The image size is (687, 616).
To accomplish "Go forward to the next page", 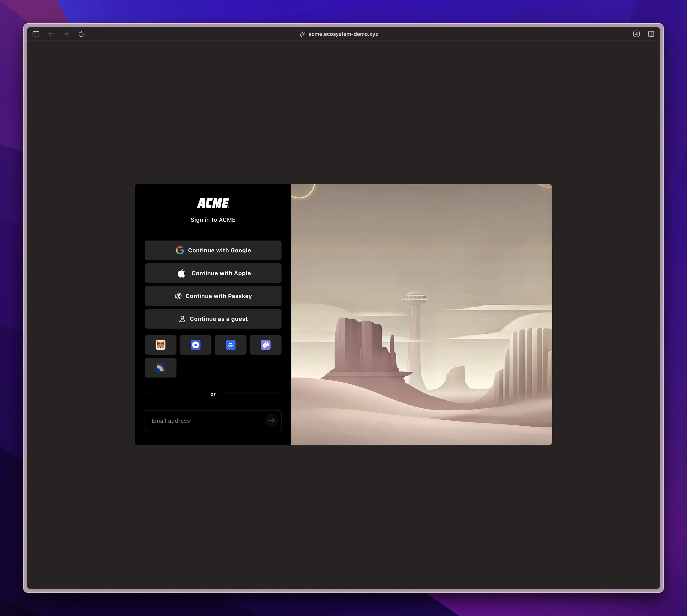I will click(x=66, y=34).
